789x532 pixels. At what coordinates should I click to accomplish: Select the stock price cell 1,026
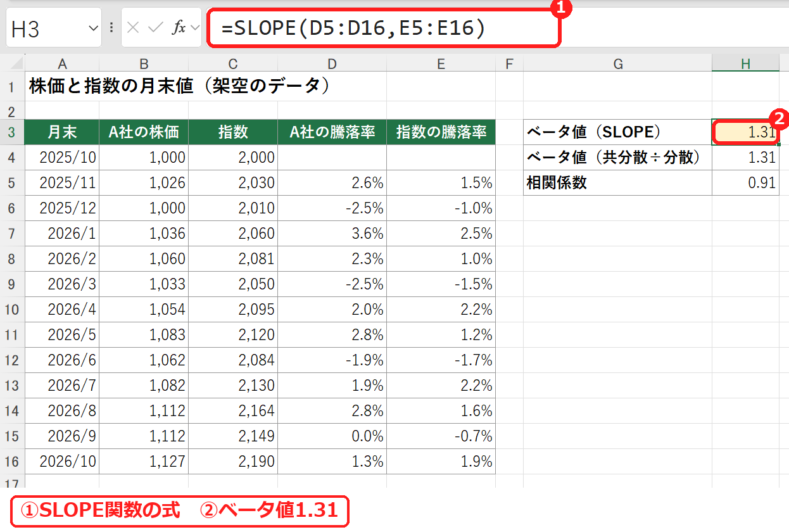[x=144, y=182]
